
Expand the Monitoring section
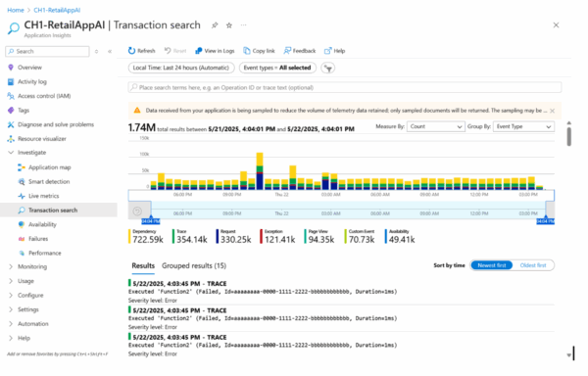(x=11, y=267)
